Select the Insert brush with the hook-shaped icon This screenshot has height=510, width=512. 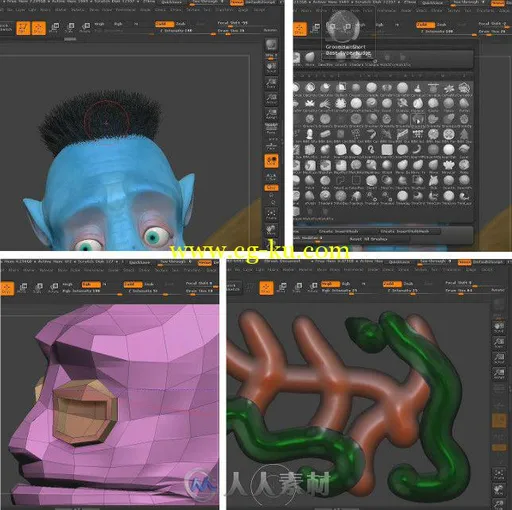371,150
